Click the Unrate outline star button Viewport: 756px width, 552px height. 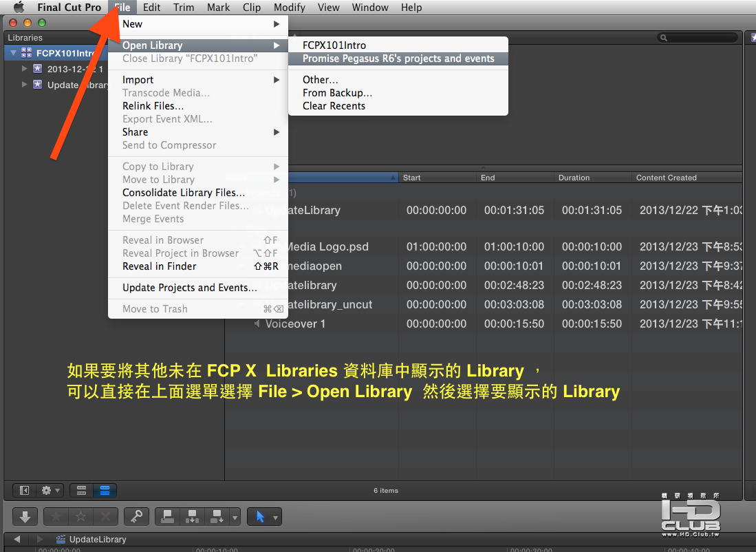80,517
